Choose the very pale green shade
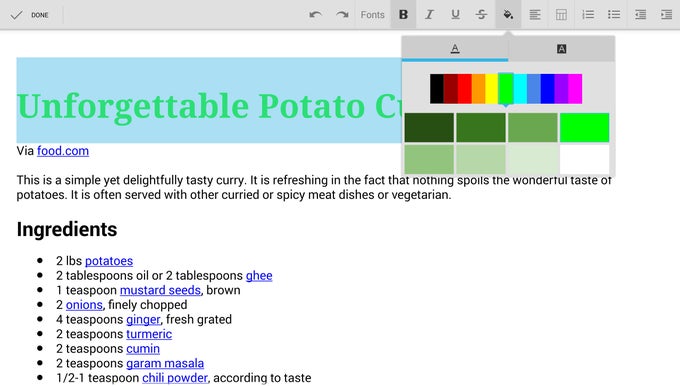Image resolution: width=680 pixels, height=386 pixels. pyautogui.click(x=533, y=159)
